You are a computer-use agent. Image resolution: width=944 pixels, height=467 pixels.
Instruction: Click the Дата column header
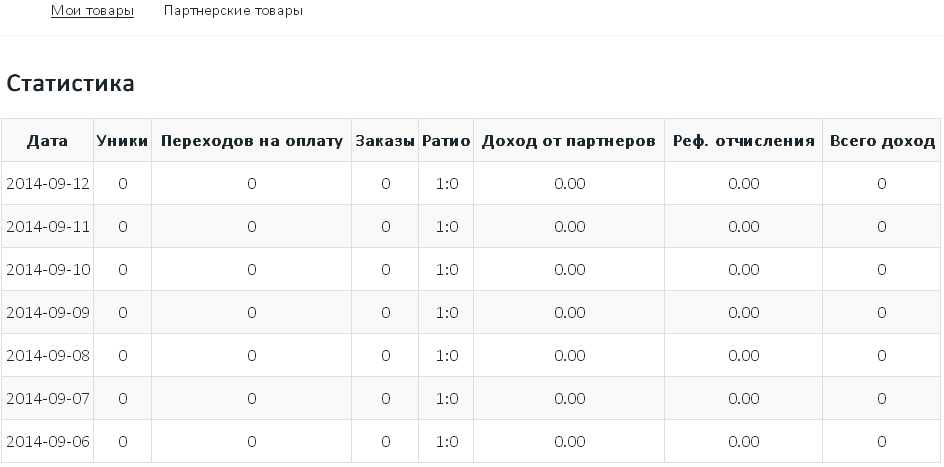[x=47, y=141]
